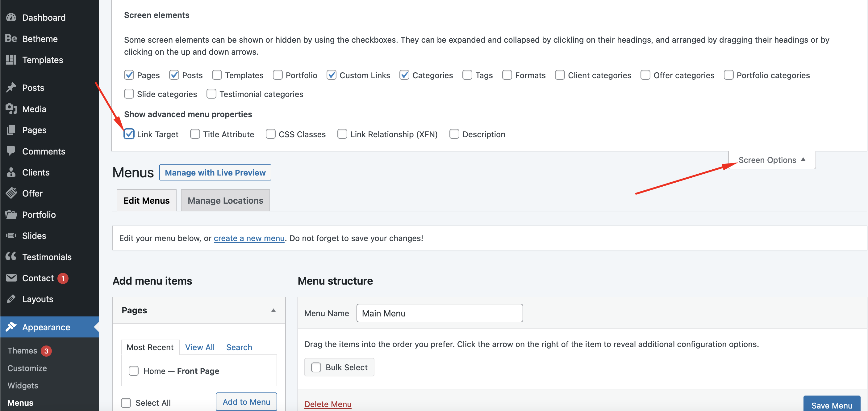The height and width of the screenshot is (411, 868).
Task: Focus the Menu Name input field
Action: coord(440,313)
